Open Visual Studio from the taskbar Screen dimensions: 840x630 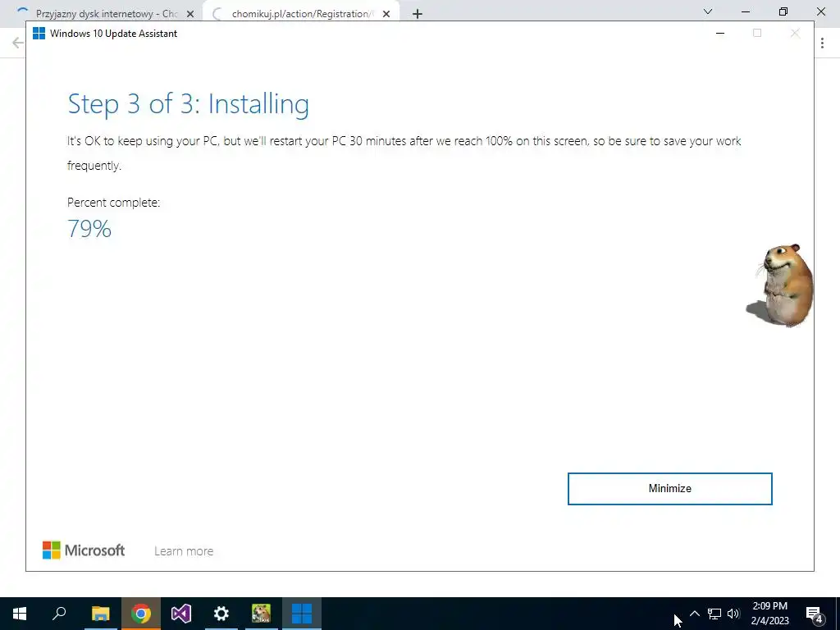(x=181, y=614)
